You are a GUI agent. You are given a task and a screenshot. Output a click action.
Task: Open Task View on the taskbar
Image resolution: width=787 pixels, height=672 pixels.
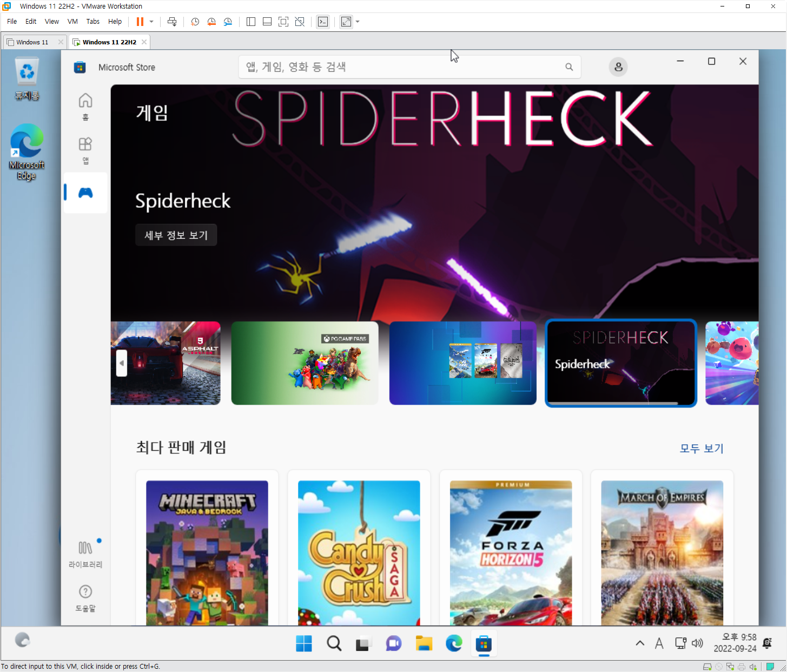click(363, 644)
